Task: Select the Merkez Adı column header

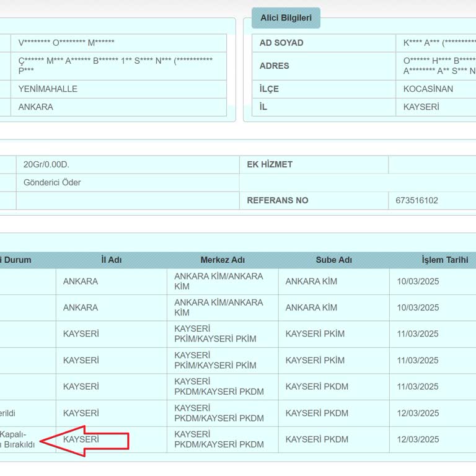Action: tap(223, 260)
